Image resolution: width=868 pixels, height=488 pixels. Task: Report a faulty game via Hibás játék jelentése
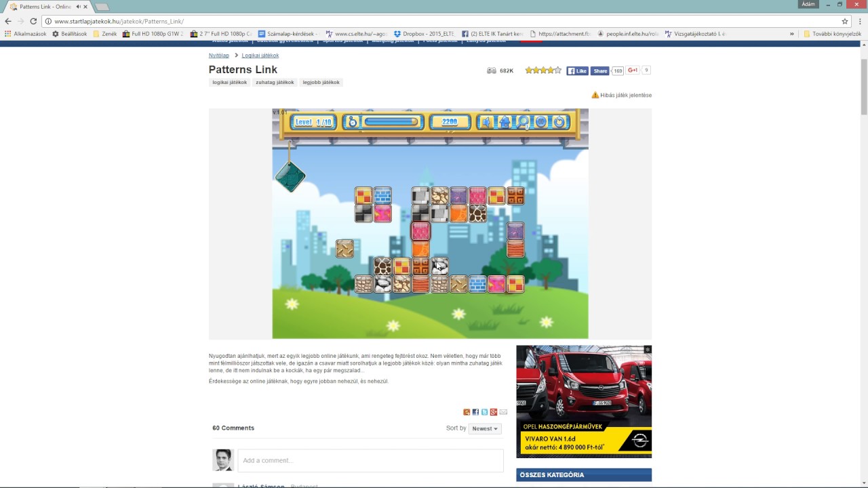622,95
